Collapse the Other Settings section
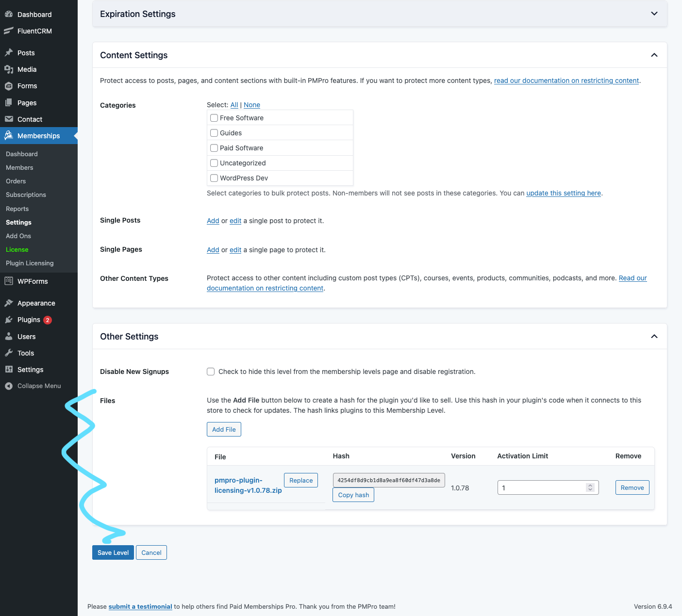The image size is (682, 616). coord(654,336)
